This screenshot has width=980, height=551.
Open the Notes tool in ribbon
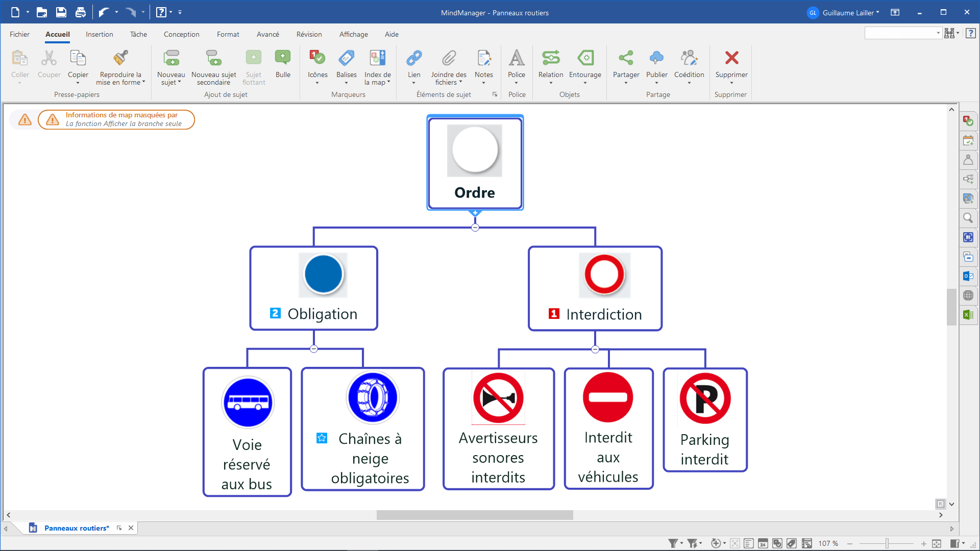point(483,58)
